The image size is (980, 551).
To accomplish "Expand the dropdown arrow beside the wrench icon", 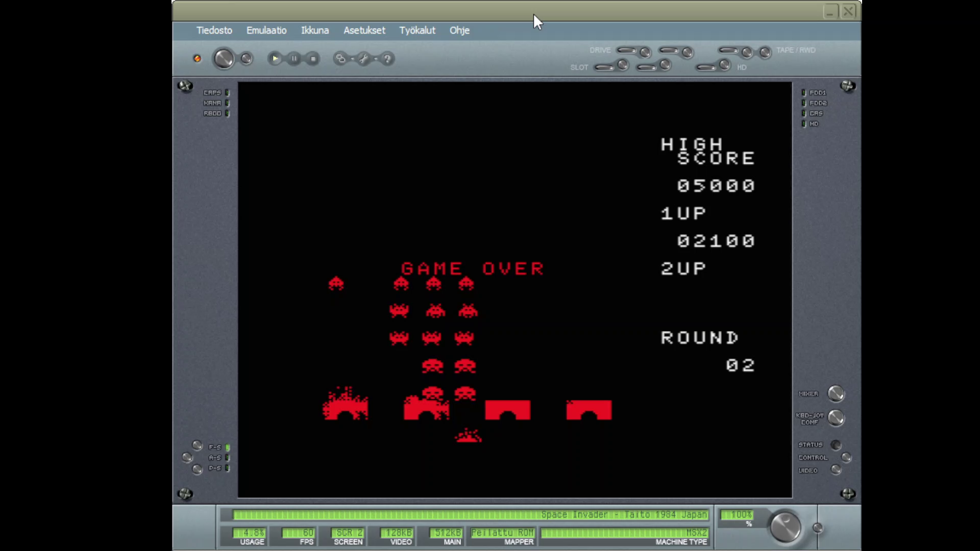I will pos(375,59).
